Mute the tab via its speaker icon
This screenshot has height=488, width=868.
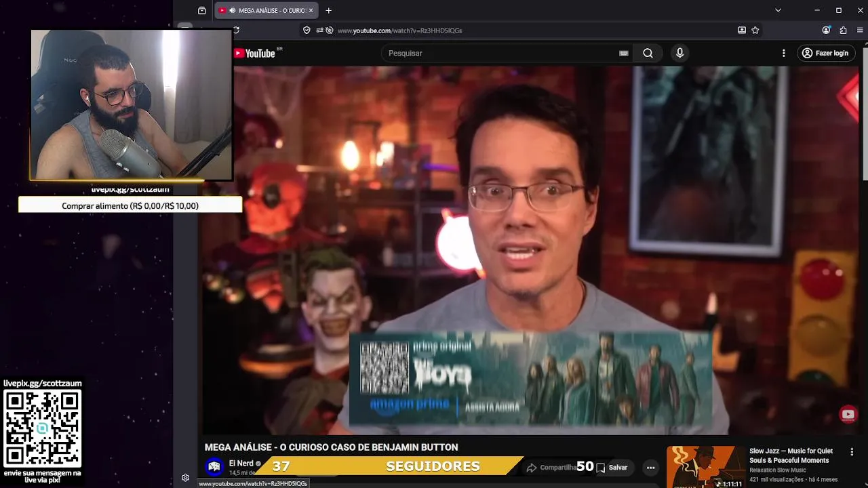click(233, 11)
